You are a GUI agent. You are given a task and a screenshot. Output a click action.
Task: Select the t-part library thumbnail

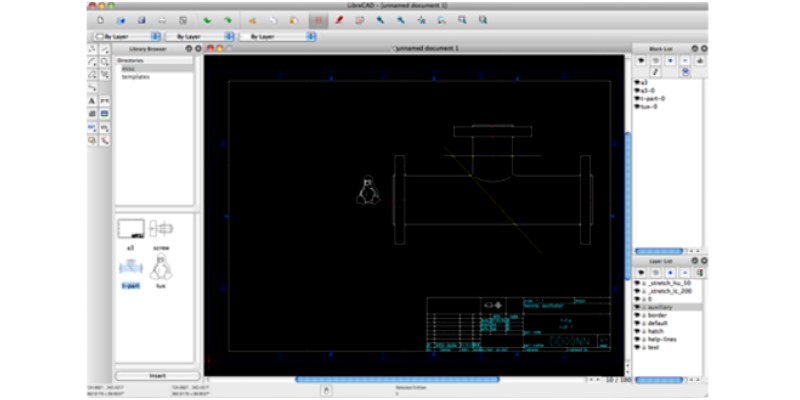click(131, 267)
